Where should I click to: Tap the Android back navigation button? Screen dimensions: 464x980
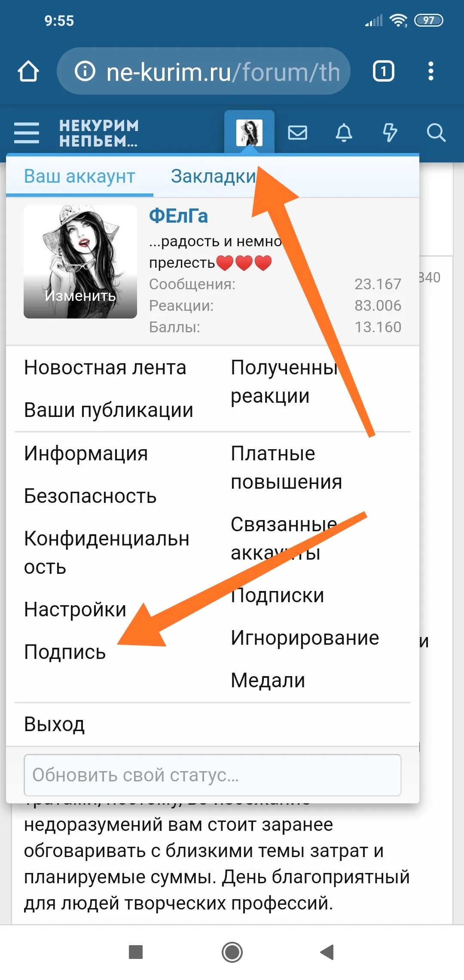coord(327,952)
